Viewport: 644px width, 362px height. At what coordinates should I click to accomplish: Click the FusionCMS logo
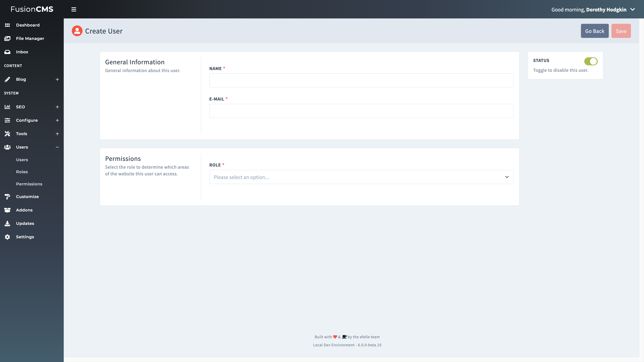click(x=32, y=9)
